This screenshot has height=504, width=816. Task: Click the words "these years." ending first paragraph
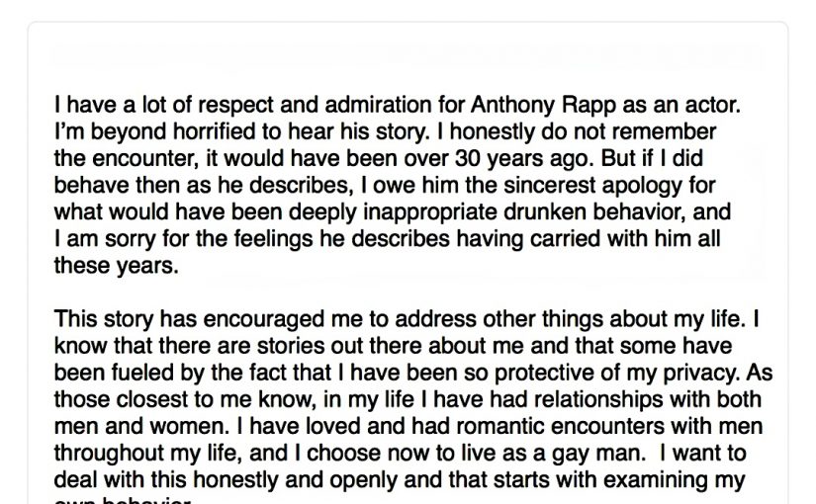point(117,266)
